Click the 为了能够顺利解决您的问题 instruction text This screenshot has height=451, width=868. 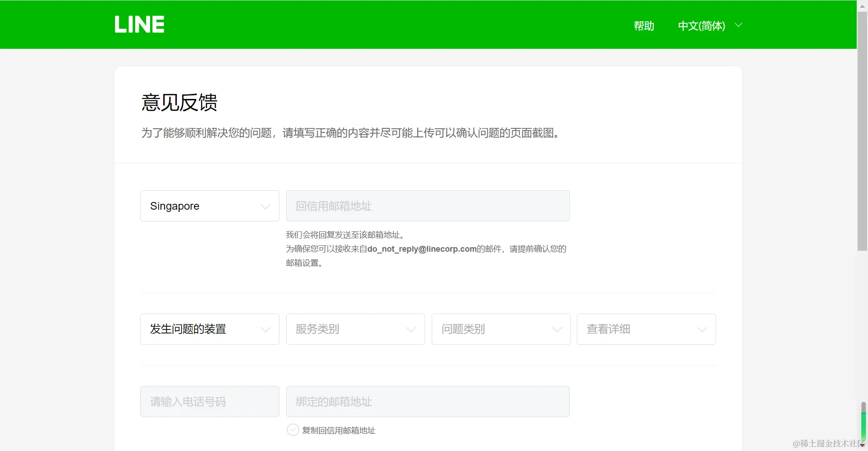pyautogui.click(x=352, y=133)
